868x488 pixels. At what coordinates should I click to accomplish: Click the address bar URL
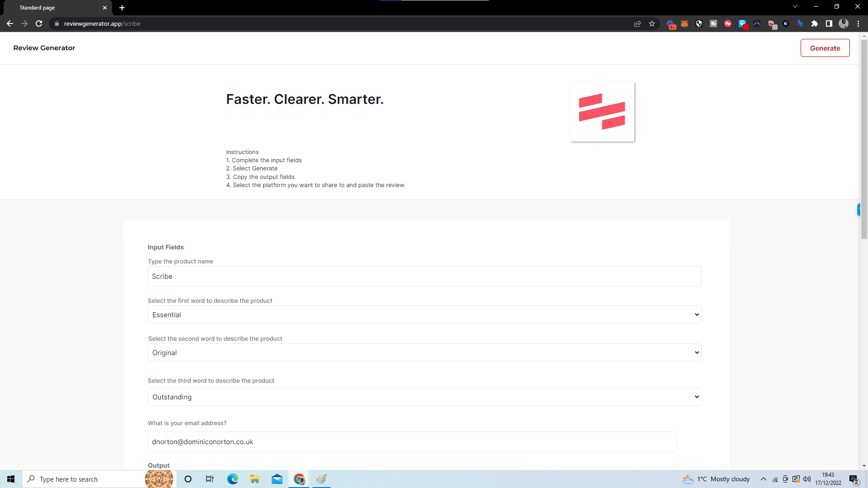[102, 23]
